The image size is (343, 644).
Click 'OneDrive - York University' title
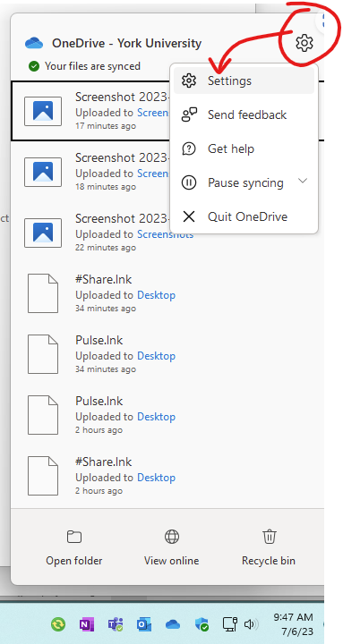(126, 43)
